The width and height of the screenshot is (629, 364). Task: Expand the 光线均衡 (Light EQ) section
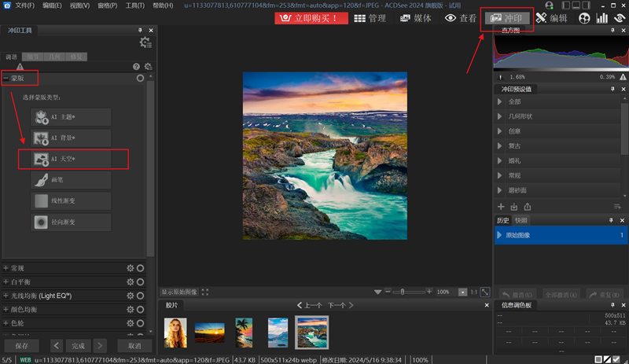tap(6, 296)
